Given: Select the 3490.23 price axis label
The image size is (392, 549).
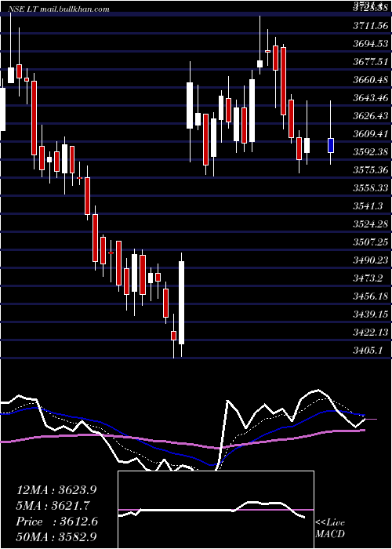Looking at the screenshot, I should 371,260.
